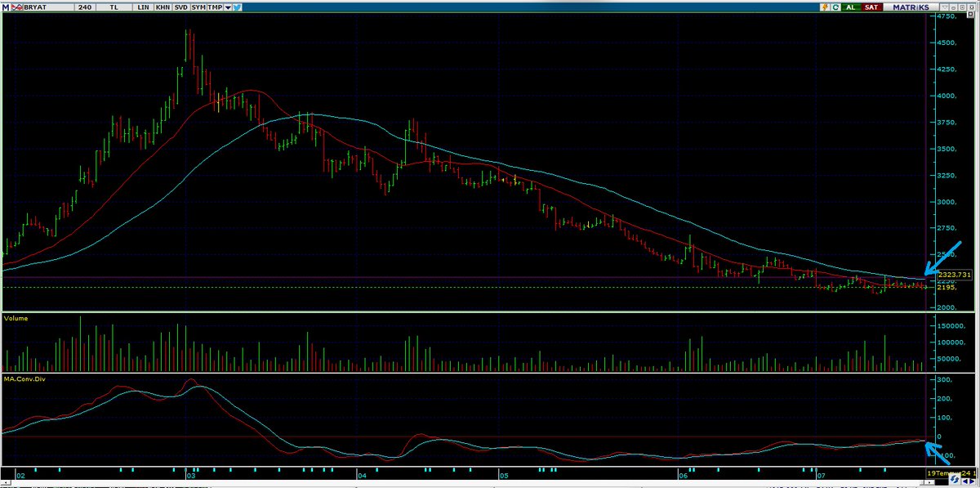Screen dimensions: 980x488
Task: Expand the dropdown arrow after TMP
Action: [x=227, y=7]
